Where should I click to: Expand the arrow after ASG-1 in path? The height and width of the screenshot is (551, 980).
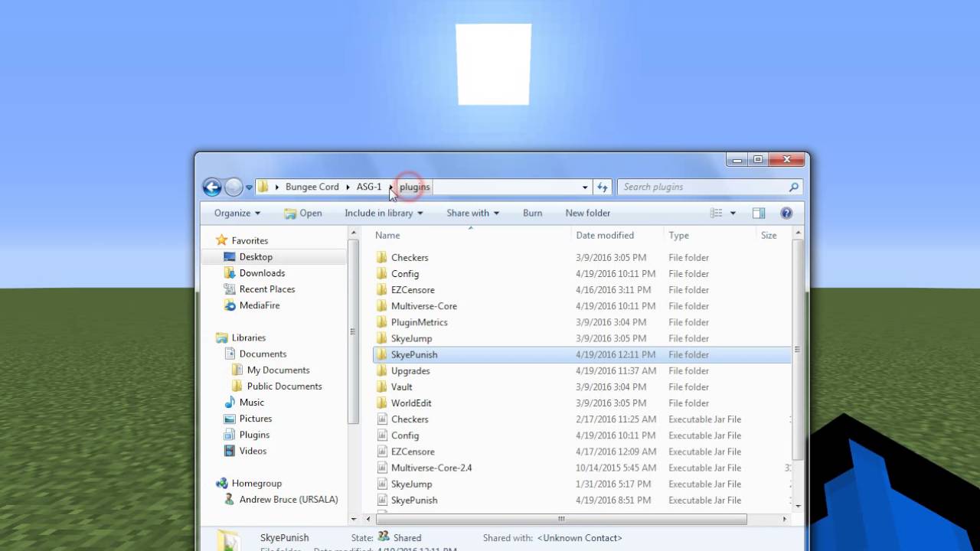click(390, 187)
